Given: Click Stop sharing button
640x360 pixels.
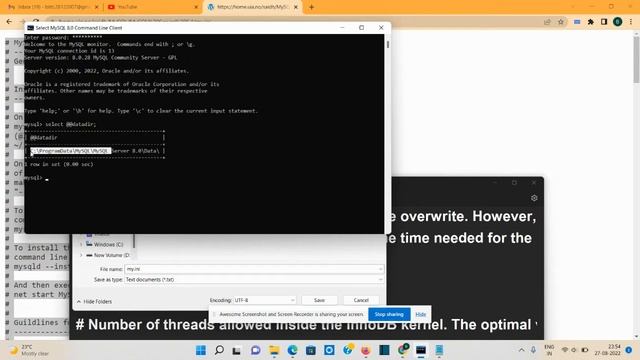Looking at the screenshot, I should click(x=389, y=314).
